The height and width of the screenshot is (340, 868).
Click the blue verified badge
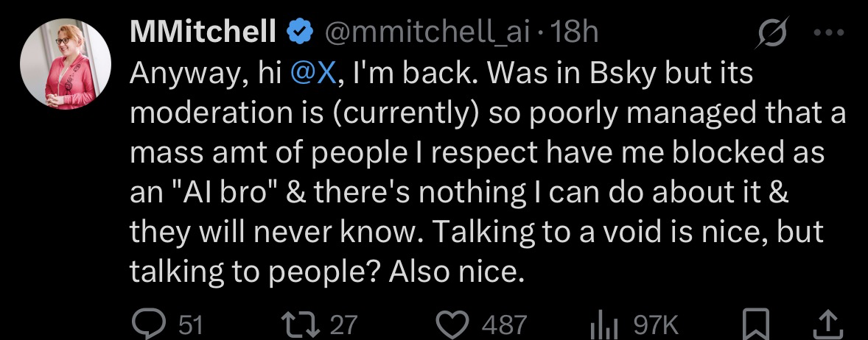point(298,31)
